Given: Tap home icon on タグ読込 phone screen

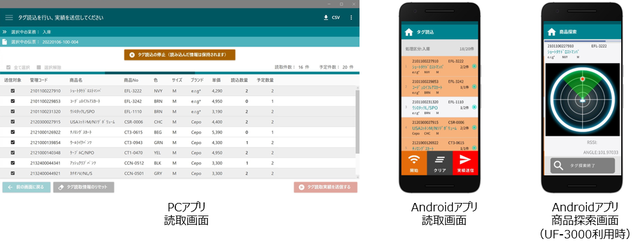Looking at the screenshot, I should pos(409,32).
